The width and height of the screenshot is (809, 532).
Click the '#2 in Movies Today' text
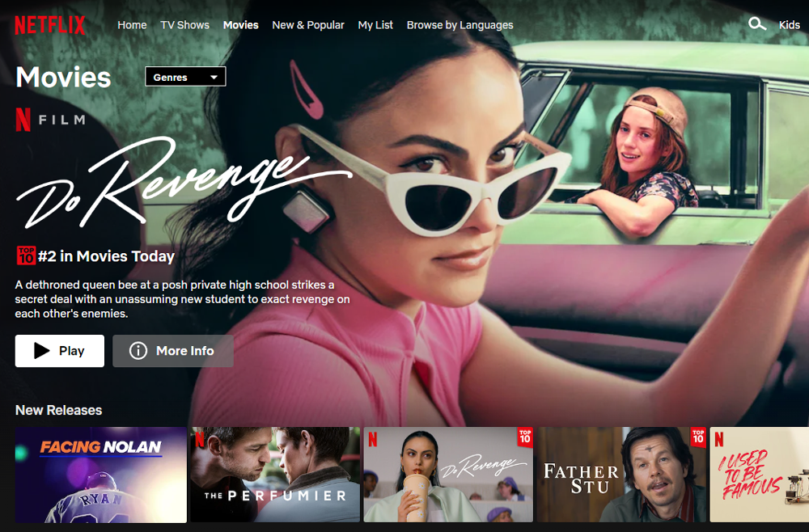[106, 256]
